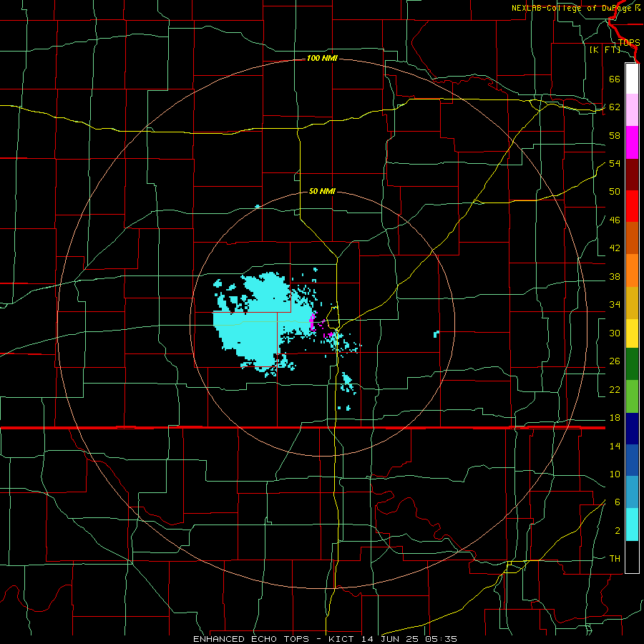This screenshot has height=644, width=644.
Task: Click the 38 legend value label
Action: (x=615, y=276)
